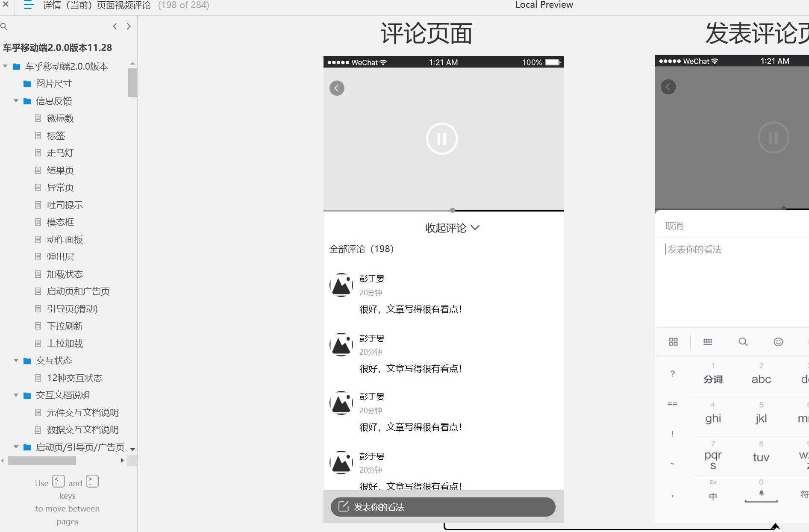The width and height of the screenshot is (809, 532).
Task: Collapse the 信息反馈 folder in sidebar
Action: click(x=16, y=101)
